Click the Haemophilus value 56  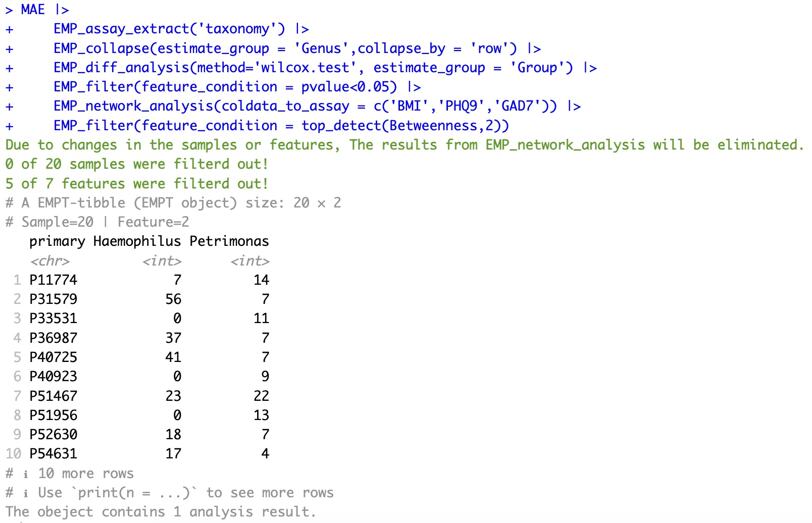[173, 299]
